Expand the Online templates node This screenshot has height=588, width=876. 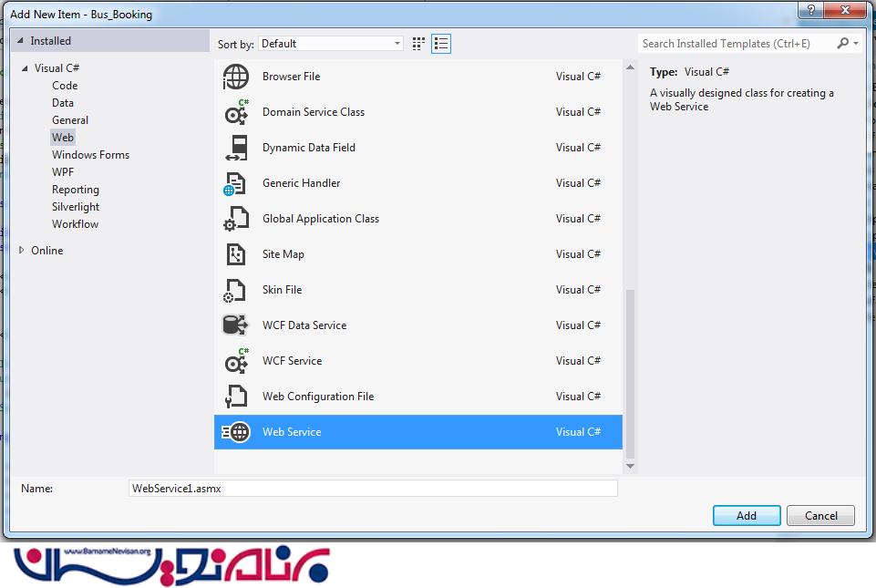(x=23, y=251)
